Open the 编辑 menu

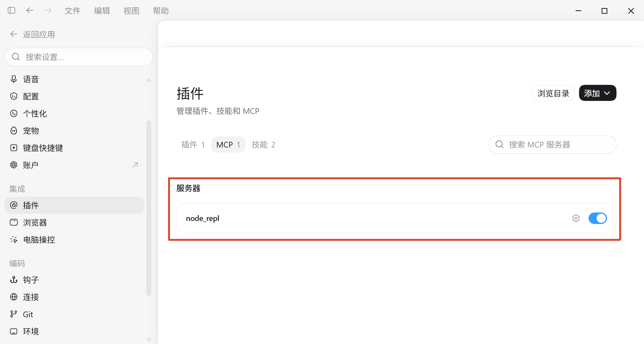102,11
